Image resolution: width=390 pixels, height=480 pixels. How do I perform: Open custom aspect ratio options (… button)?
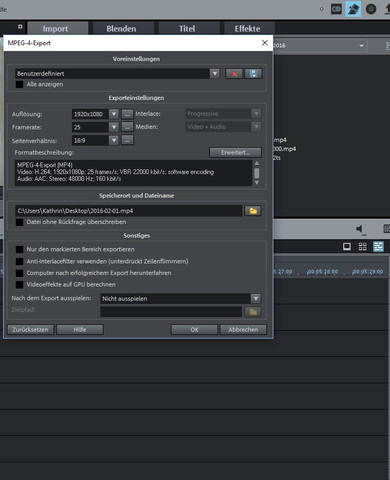(x=127, y=140)
